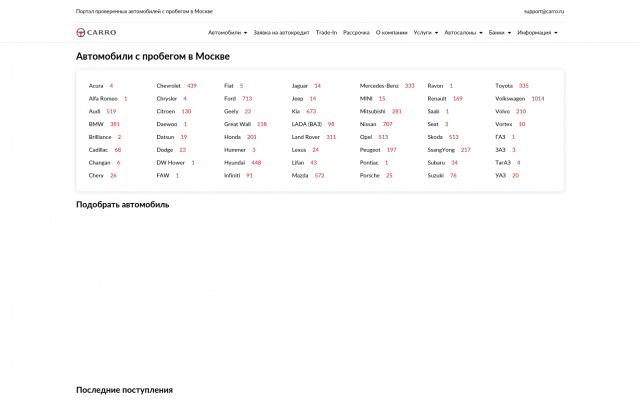640x400 pixels.
Task: Choose the Great Wall brand
Action: pos(237,124)
